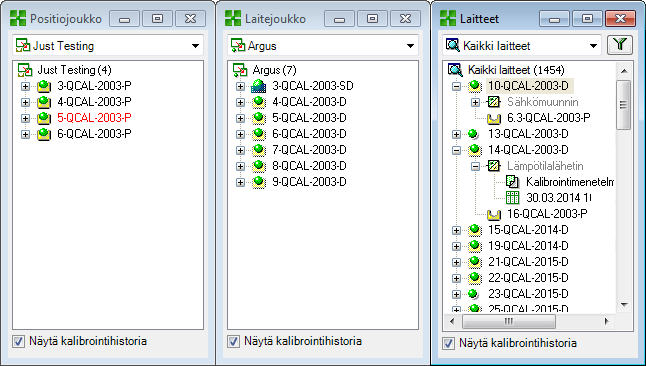Click the 25-QCAL-2015-D row text
The width and height of the screenshot is (646, 366).
tap(528, 309)
